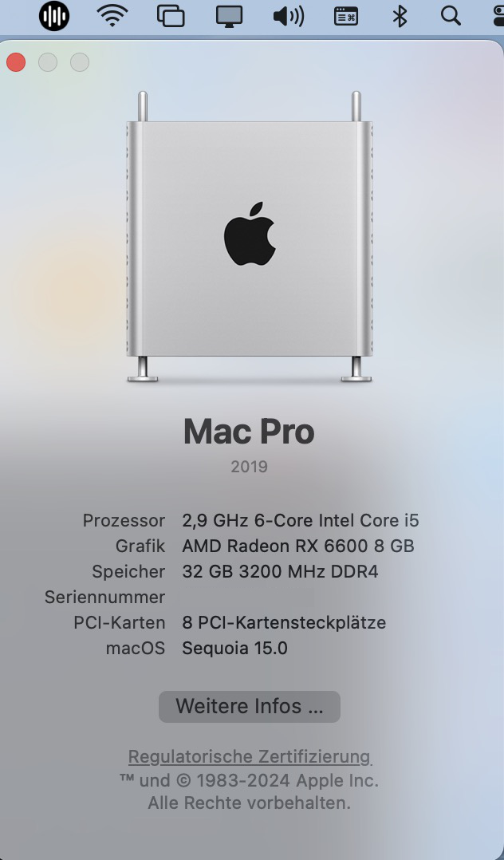The width and height of the screenshot is (504, 860).
Task: Select the 2,9 GHz 6-Core processor text
Action: 301,520
